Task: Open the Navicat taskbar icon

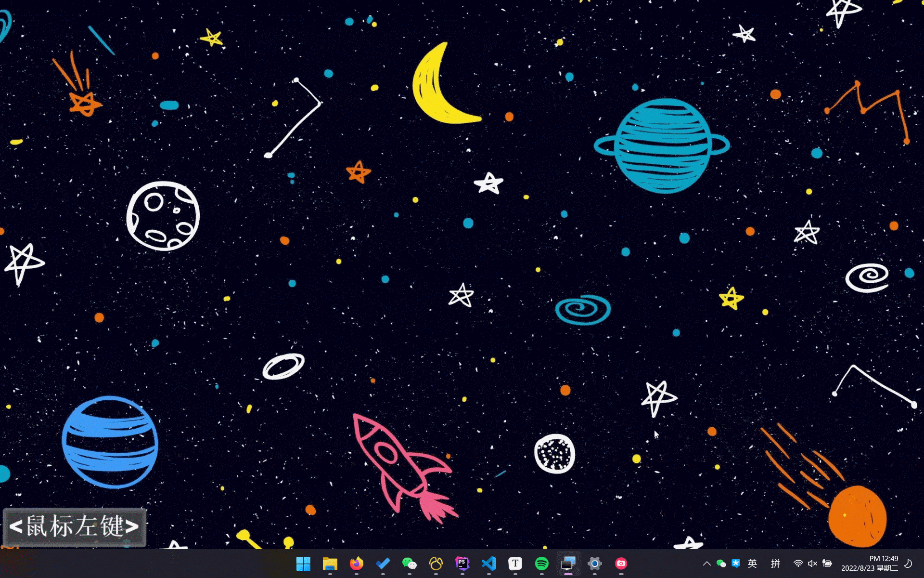Action: 436,563
